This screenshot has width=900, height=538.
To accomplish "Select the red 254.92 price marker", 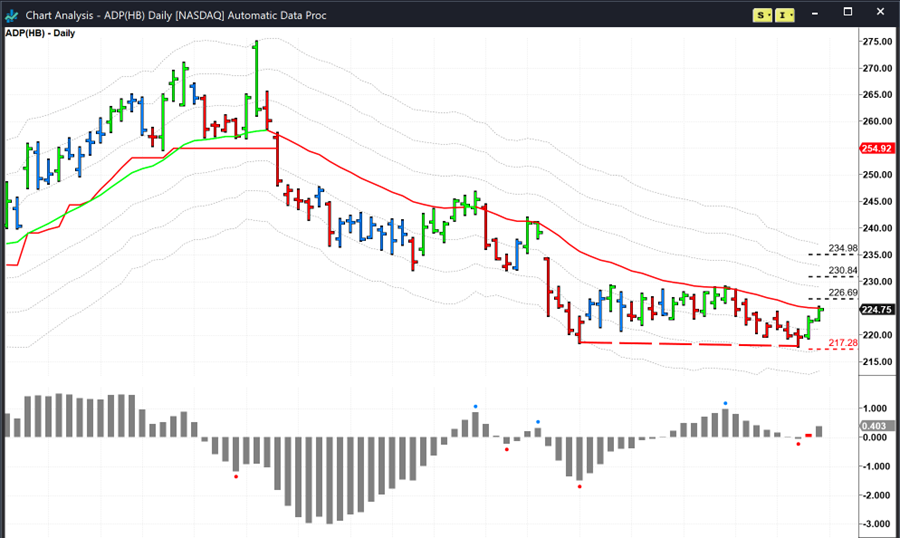I will (875, 148).
